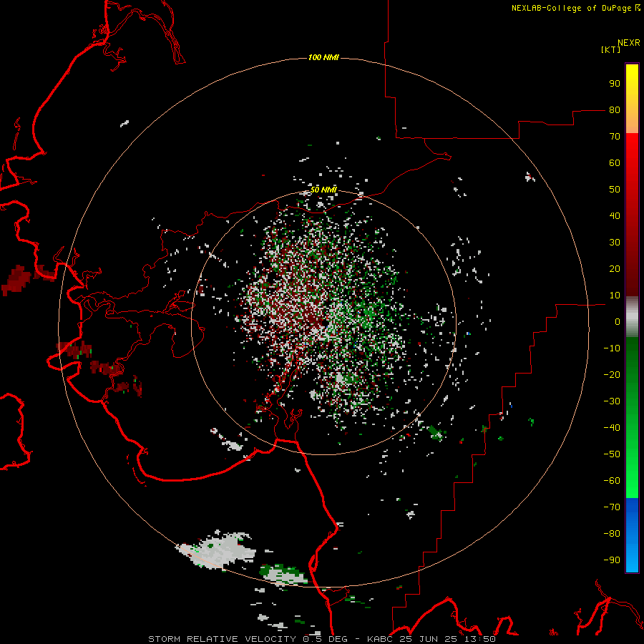Click the -10 value on velocity scale
644x644 pixels.
612,348
